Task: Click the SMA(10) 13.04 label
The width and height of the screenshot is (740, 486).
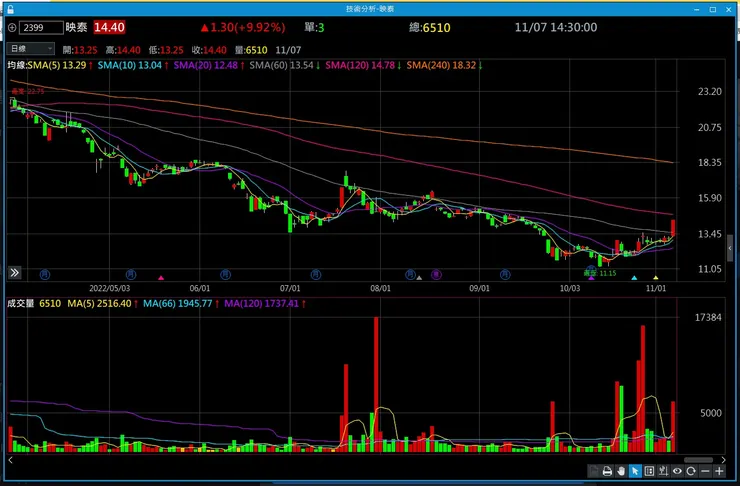Action: [130, 65]
